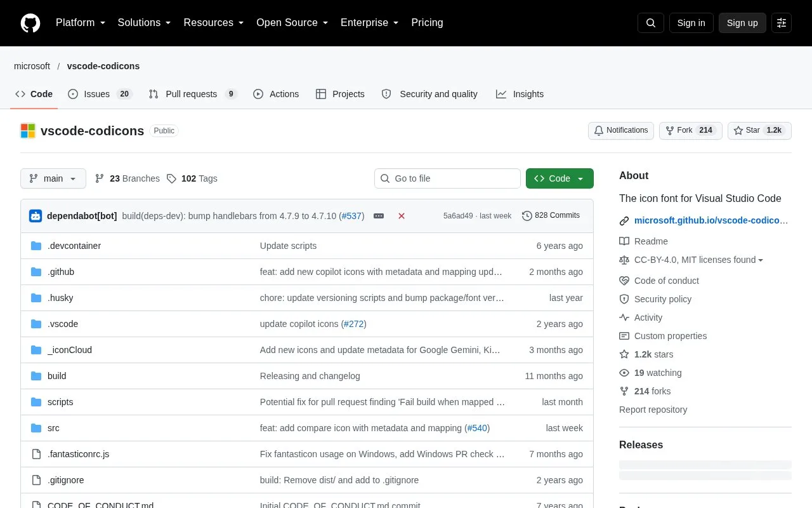The height and width of the screenshot is (508, 812).
Task: Click the Go to file search field
Action: [x=447, y=178]
